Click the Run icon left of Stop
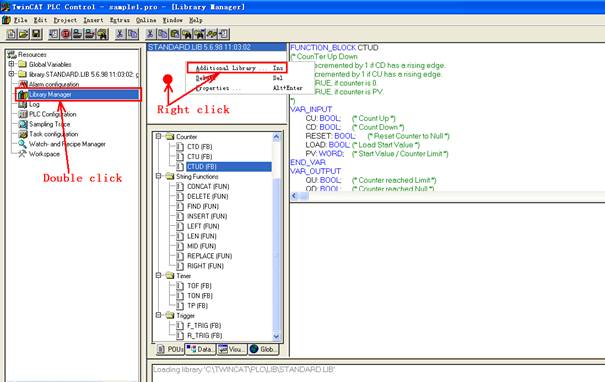This screenshot has height=382, width=605. click(54, 34)
